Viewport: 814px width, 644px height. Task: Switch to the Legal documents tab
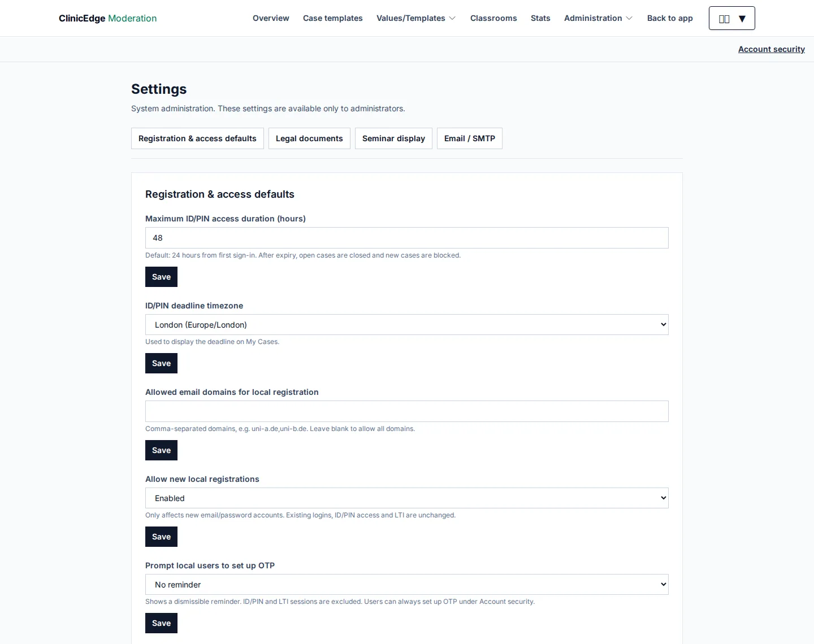tap(309, 138)
